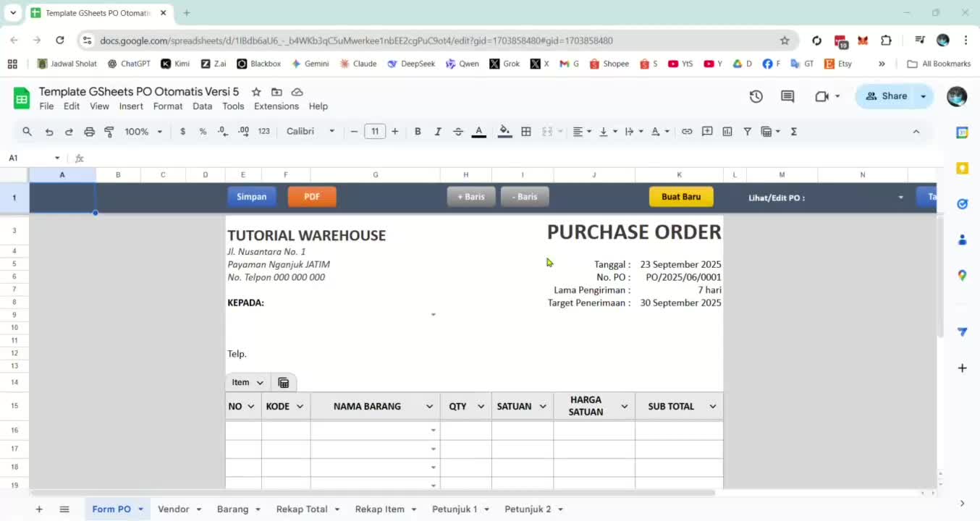Click the blue Simpan button

pos(252,197)
